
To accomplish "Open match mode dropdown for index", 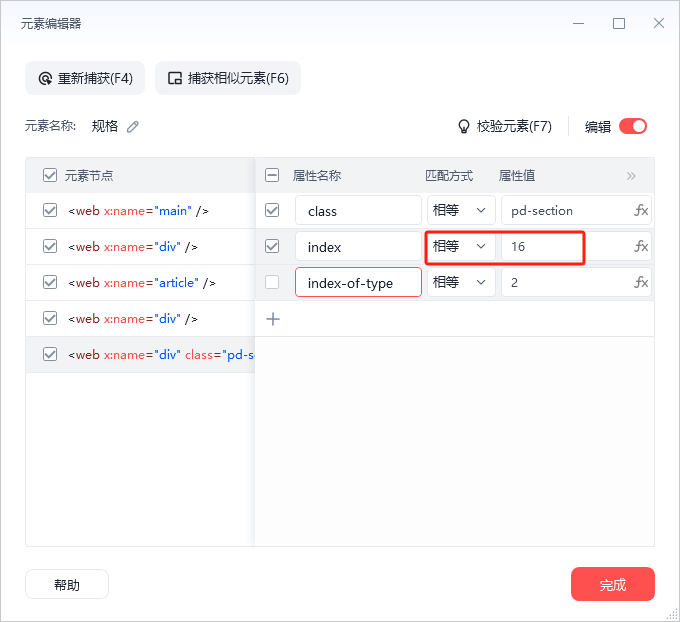I will (x=461, y=247).
